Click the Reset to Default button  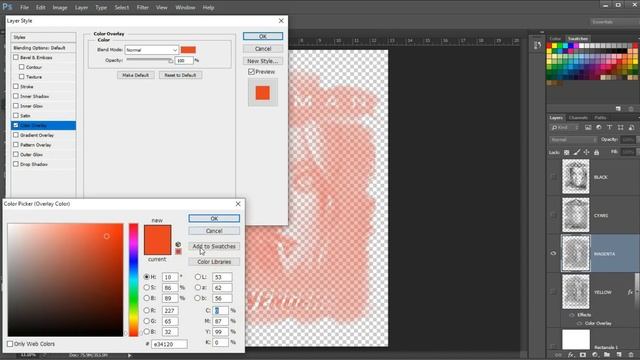click(x=180, y=75)
